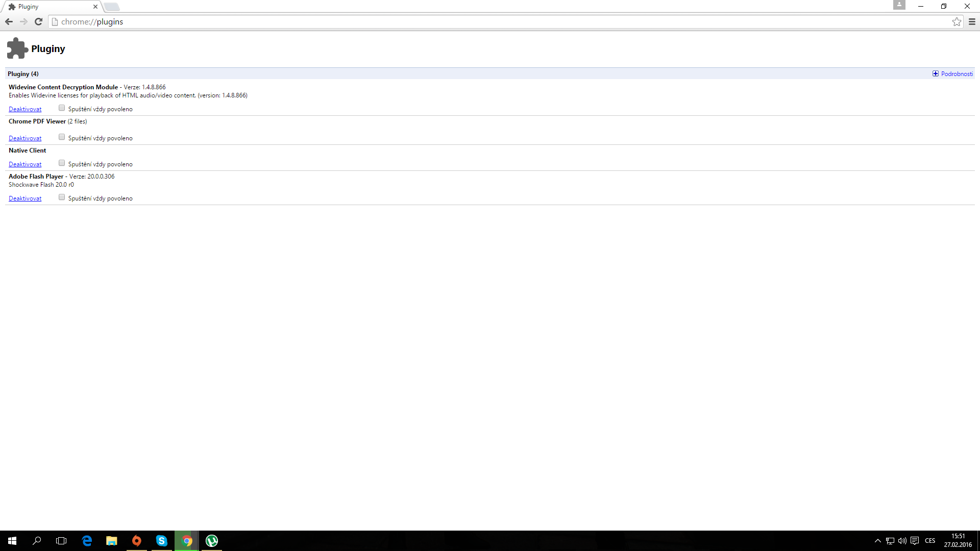Open File Explorer from taskbar
The width and height of the screenshot is (980, 551).
click(111, 540)
